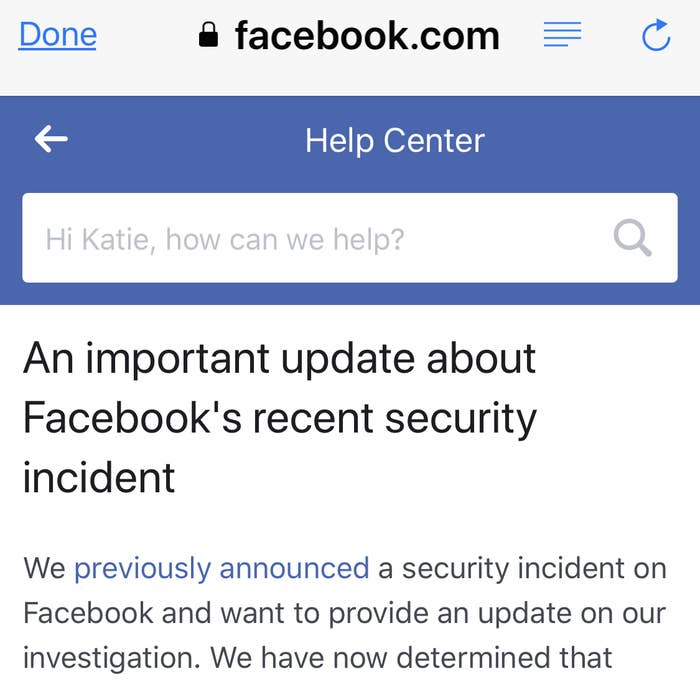Click the headline line "Facebook's recent security"
Screen dimensions: 700x689
279,418
